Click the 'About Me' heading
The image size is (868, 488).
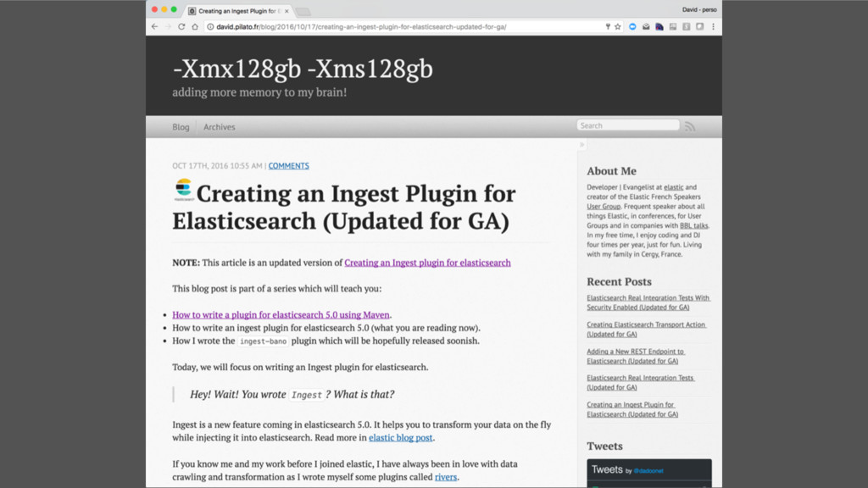(612, 171)
